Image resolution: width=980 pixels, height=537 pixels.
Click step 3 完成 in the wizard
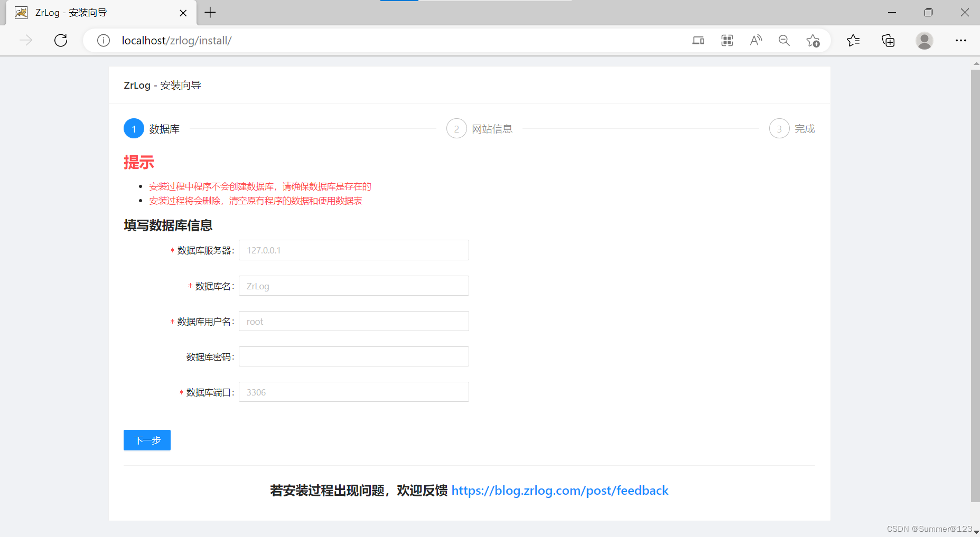(x=792, y=128)
